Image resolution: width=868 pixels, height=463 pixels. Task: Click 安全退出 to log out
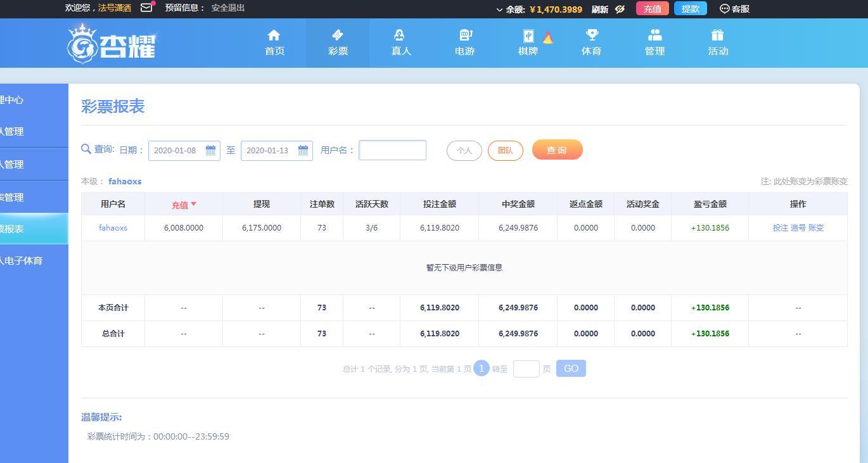[228, 8]
